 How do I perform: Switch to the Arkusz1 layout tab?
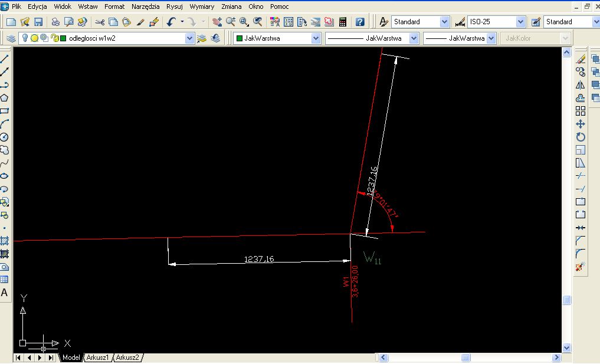coord(97,358)
